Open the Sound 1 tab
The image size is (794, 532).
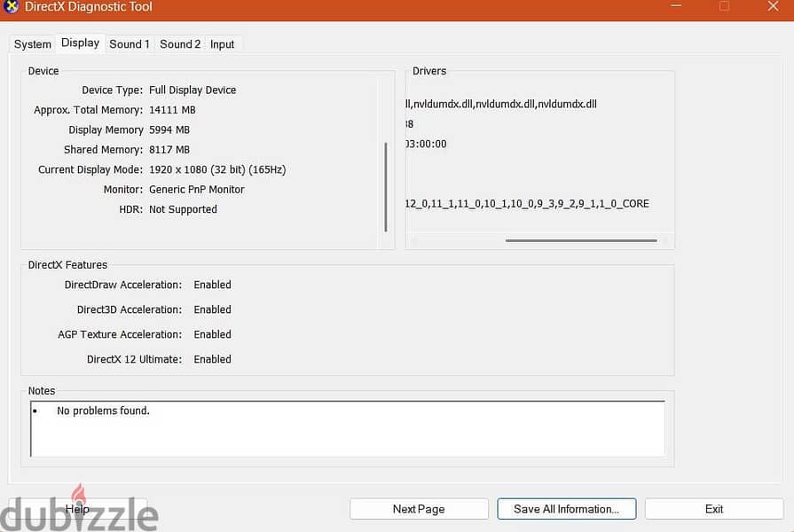(x=130, y=44)
